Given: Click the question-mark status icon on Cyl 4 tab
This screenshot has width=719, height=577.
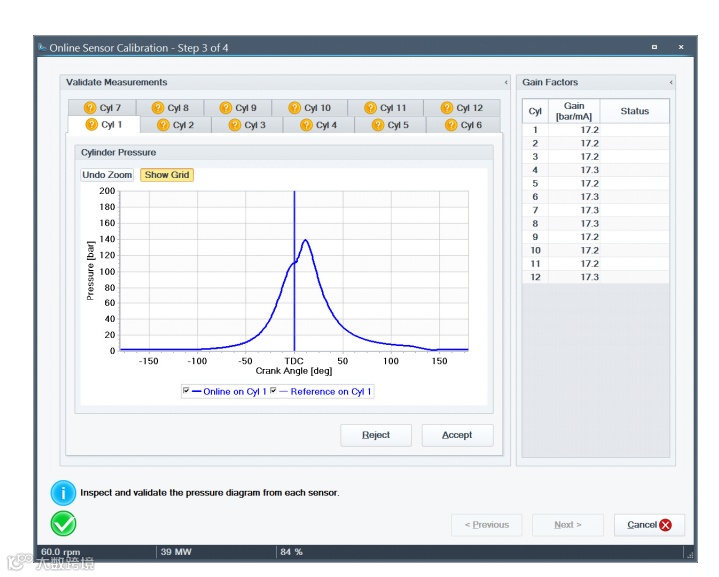Looking at the screenshot, I should pyautogui.click(x=306, y=125).
